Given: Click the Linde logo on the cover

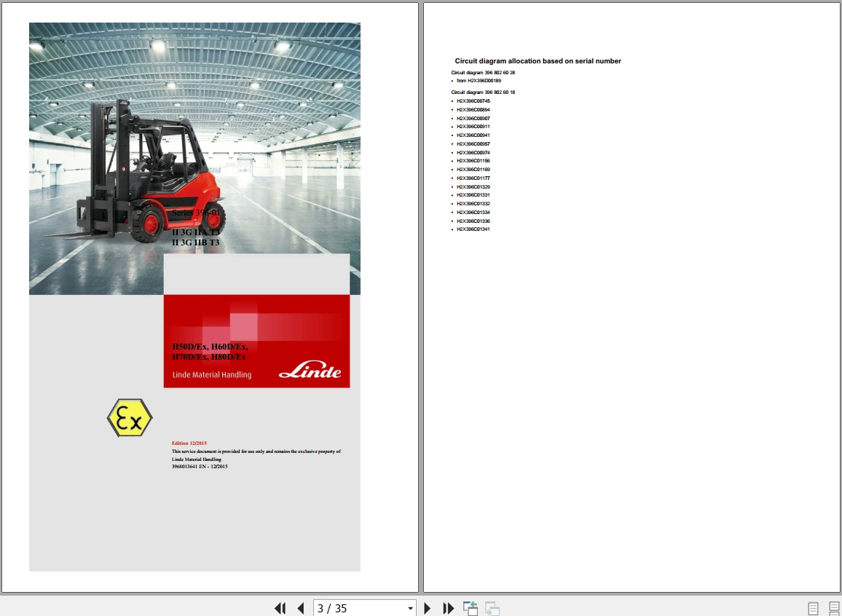Looking at the screenshot, I should coord(310,370).
